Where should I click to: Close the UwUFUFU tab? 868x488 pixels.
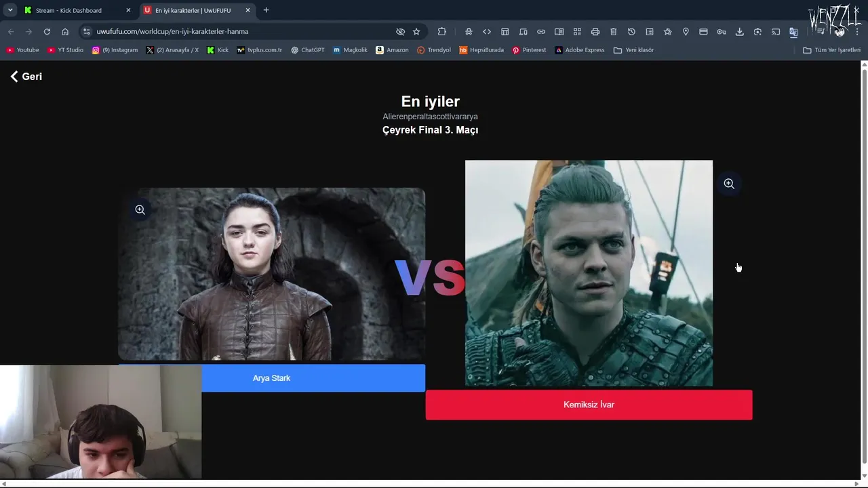pos(248,10)
